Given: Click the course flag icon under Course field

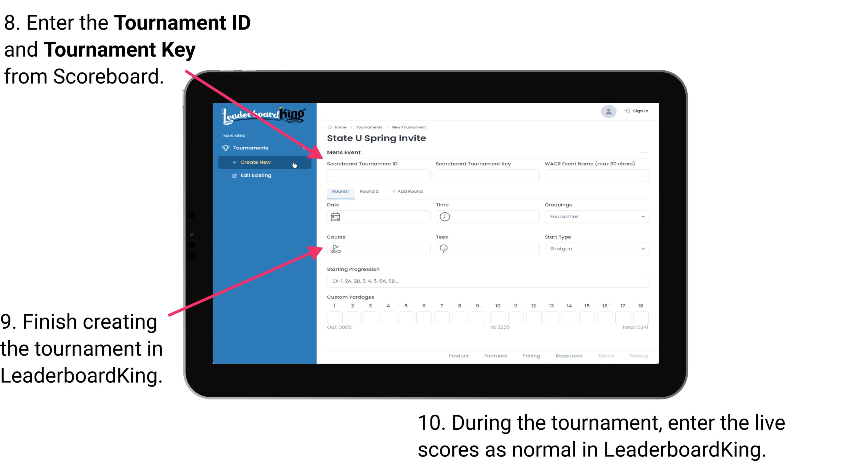Looking at the screenshot, I should point(336,248).
